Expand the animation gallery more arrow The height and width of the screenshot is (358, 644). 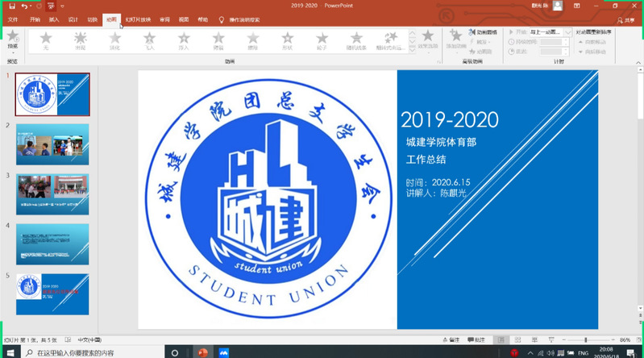tap(413, 49)
